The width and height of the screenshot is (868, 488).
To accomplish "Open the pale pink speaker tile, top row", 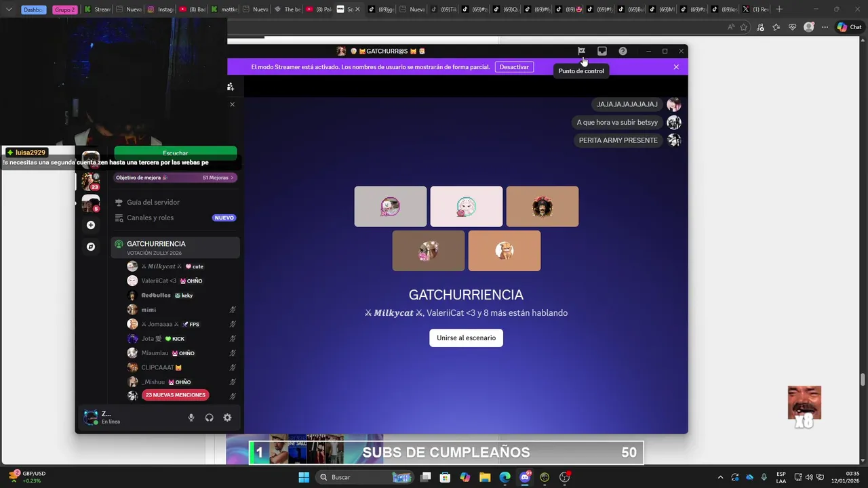I will (x=467, y=207).
